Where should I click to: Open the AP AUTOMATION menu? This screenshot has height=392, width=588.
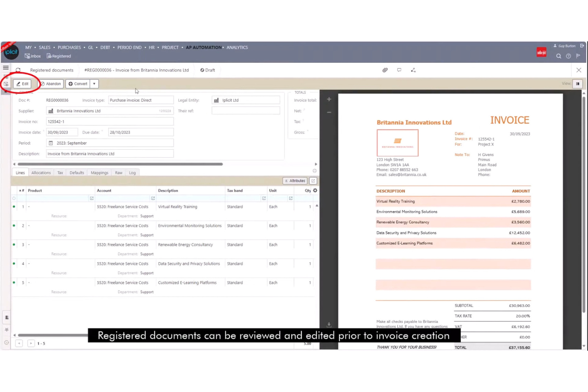click(x=204, y=47)
